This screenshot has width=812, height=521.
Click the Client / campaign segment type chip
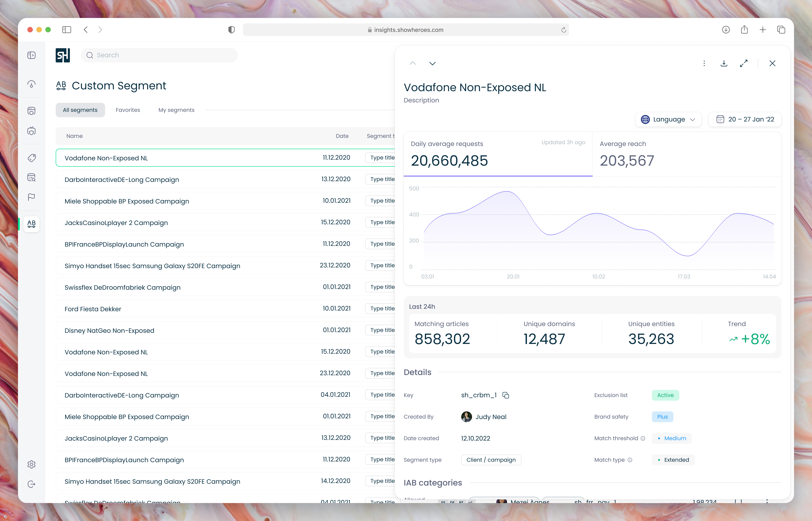pyautogui.click(x=491, y=460)
